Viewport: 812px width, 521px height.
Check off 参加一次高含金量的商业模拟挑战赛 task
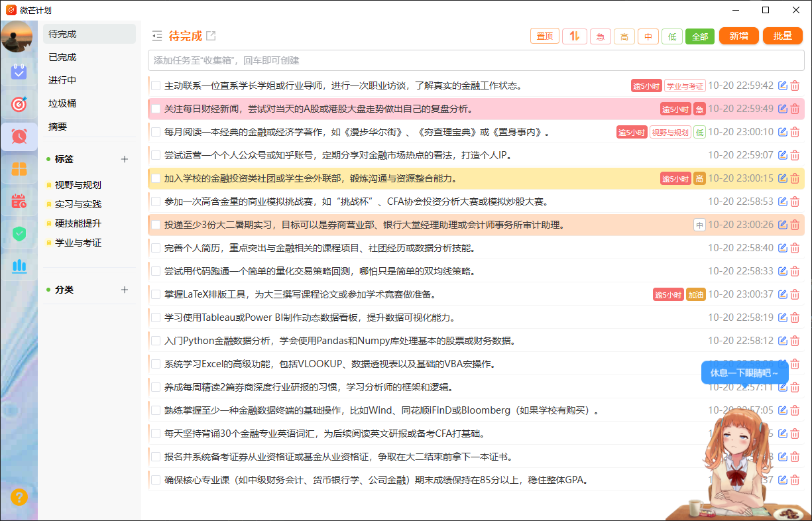tap(156, 202)
